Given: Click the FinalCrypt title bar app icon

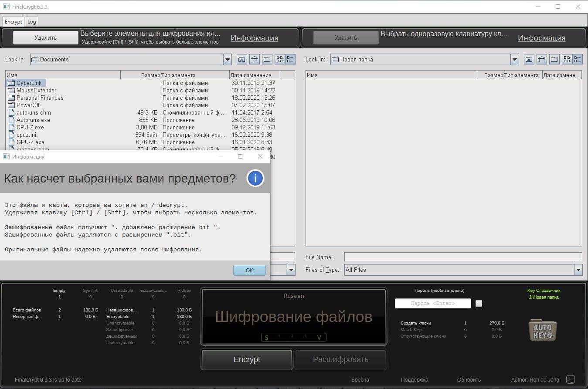Looking at the screenshot, I should pyautogui.click(x=6, y=7).
